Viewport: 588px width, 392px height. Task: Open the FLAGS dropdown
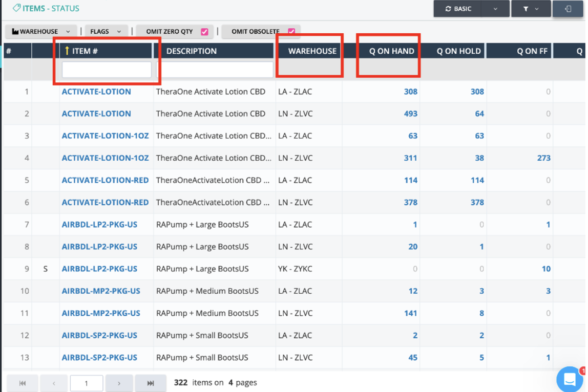106,32
